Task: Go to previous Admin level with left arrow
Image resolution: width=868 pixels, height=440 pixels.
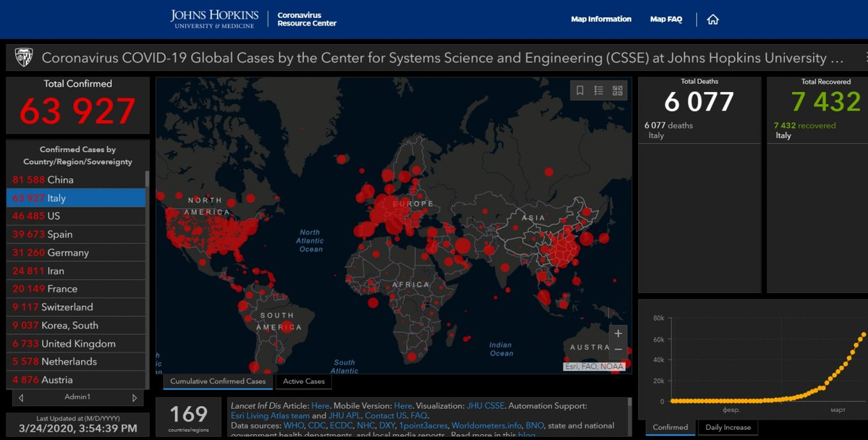Action: pos(21,397)
